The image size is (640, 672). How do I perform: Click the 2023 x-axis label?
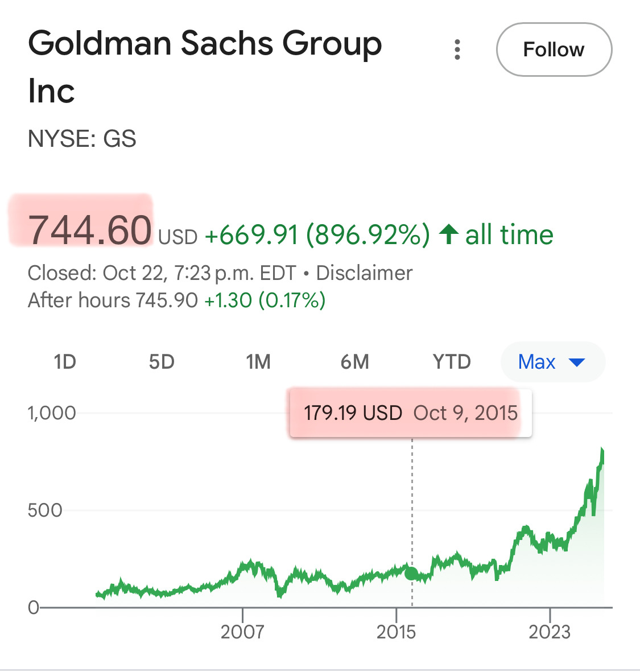tap(550, 632)
